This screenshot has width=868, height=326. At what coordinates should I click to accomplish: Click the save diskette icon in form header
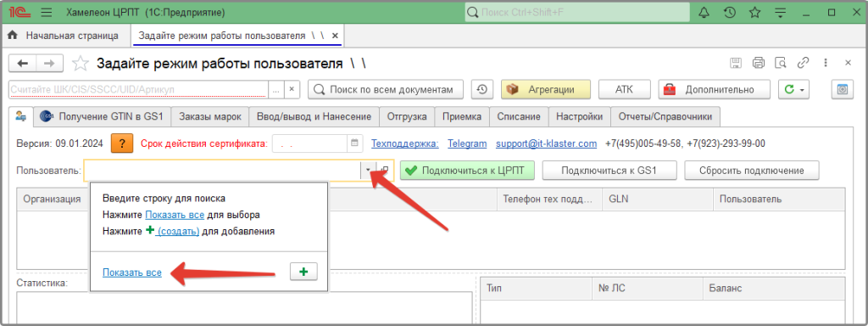pos(737,63)
